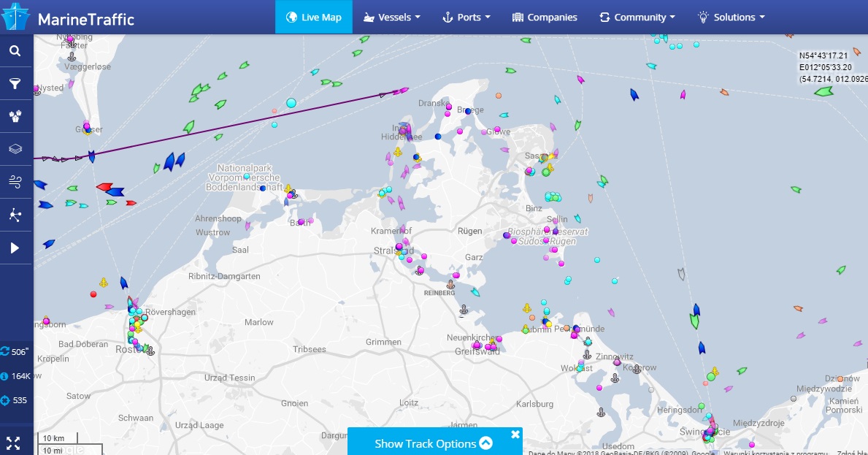Start the vessel track playback
Screen dimensions: 868x455
pyautogui.click(x=15, y=248)
